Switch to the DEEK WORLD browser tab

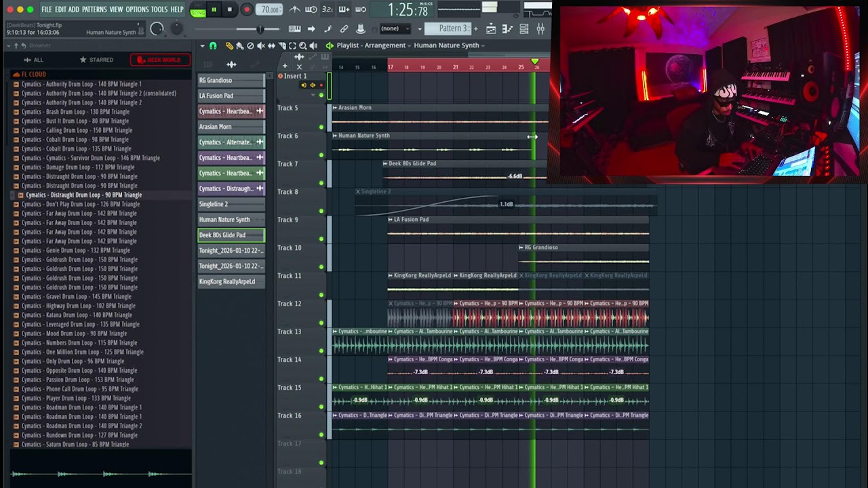coord(159,60)
